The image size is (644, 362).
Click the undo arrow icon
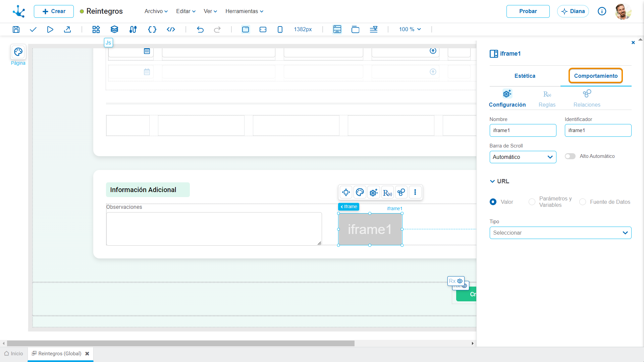pos(200,29)
